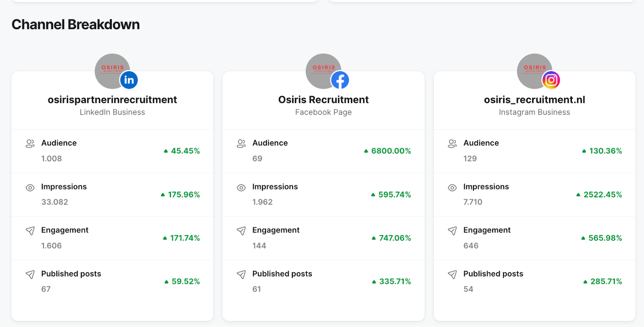Screen dimensions: 644x327
Task: Open the osiris_recruitment.nl Instagram avatar
Action: (535, 71)
